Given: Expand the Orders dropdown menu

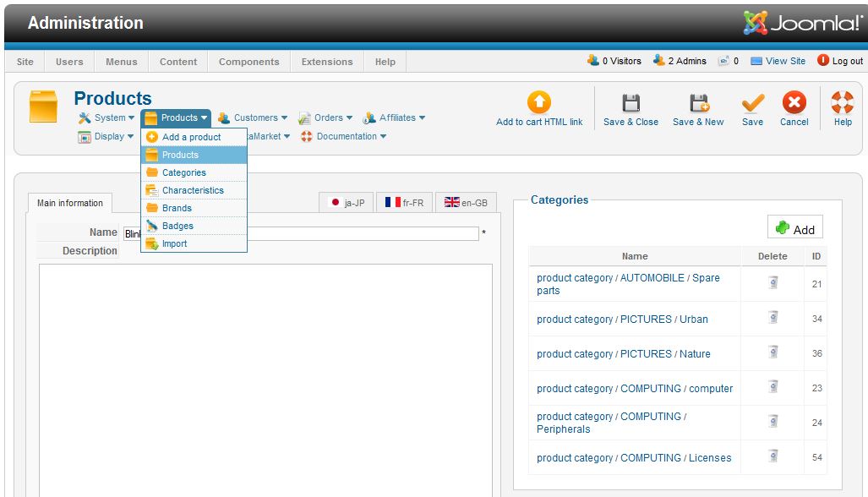Looking at the screenshot, I should pos(325,117).
